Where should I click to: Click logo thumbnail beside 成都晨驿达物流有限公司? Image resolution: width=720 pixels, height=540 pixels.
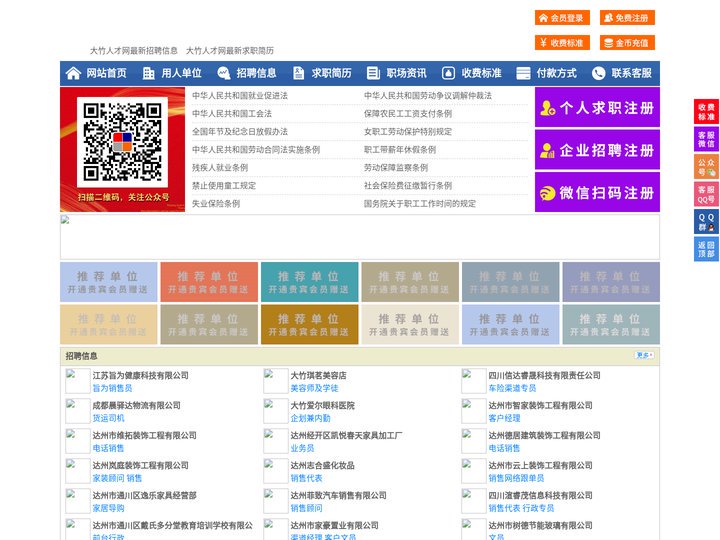pos(78,411)
